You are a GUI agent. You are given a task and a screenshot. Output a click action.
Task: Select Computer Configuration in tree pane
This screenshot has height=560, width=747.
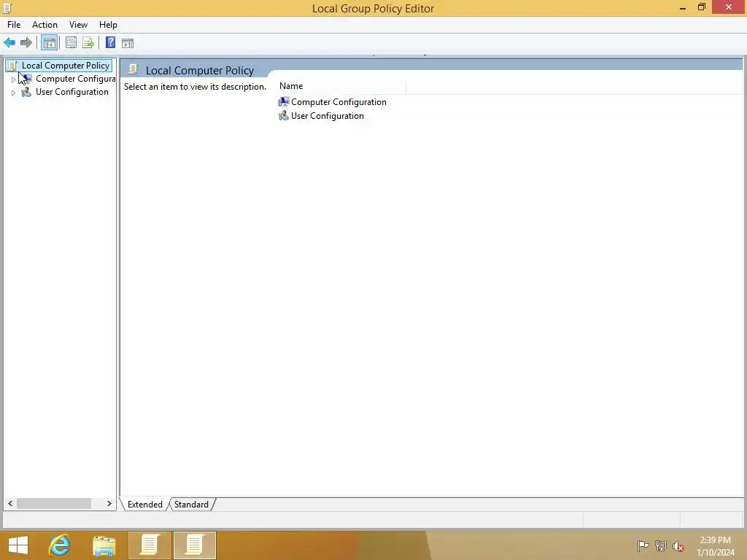(x=75, y=79)
